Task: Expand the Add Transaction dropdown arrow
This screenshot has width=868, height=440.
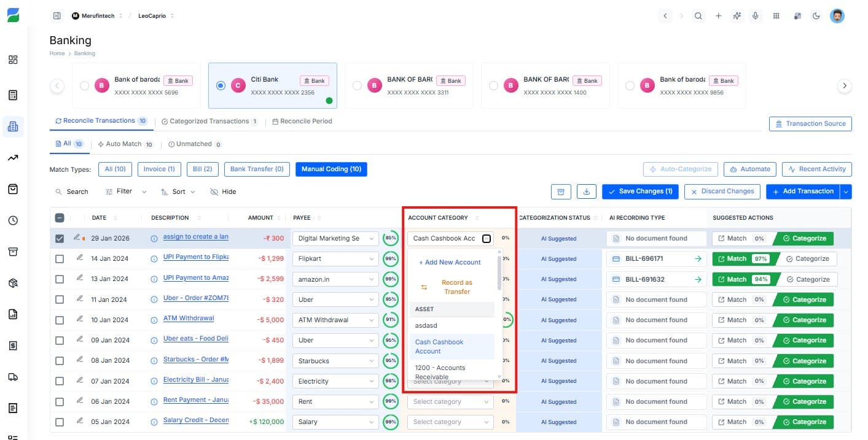Action: tap(846, 191)
